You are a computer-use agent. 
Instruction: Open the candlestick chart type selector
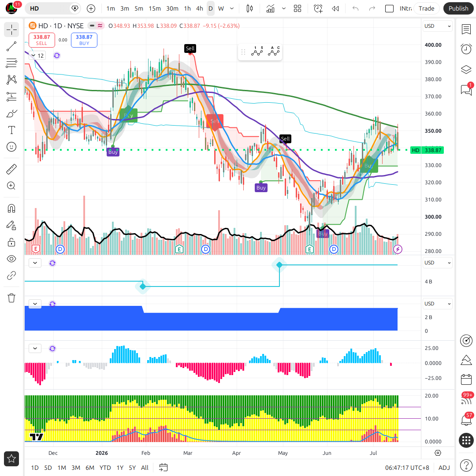pos(249,8)
